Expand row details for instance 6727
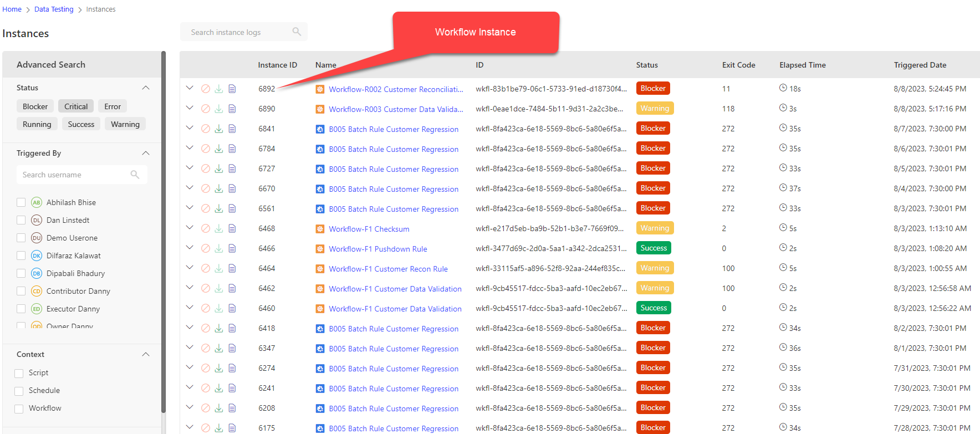 tap(190, 168)
